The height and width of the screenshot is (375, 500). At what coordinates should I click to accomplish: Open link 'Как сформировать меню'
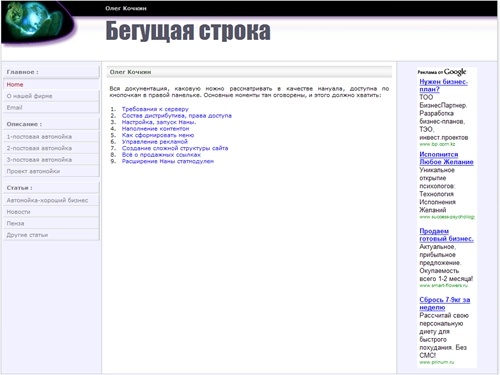pyautogui.click(x=158, y=135)
